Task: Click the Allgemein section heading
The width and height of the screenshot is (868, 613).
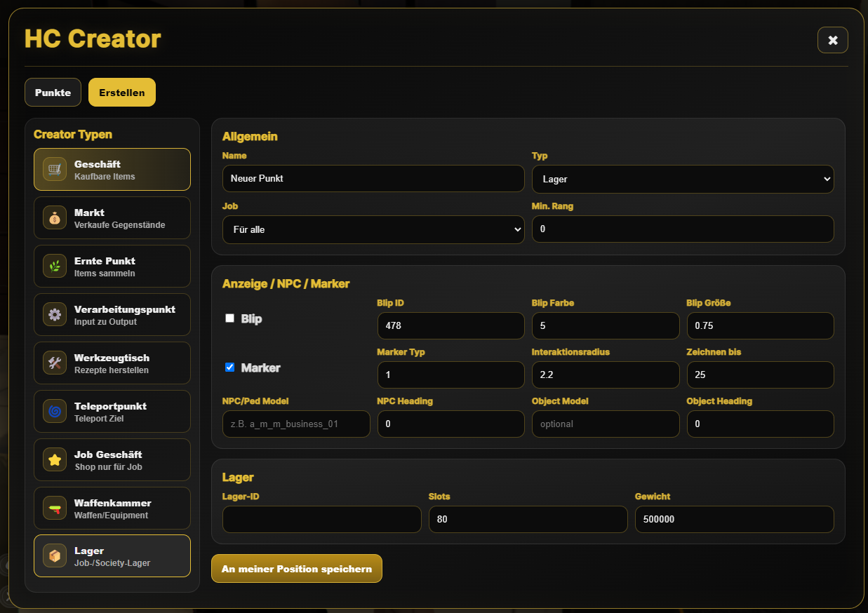Action: pyautogui.click(x=251, y=137)
